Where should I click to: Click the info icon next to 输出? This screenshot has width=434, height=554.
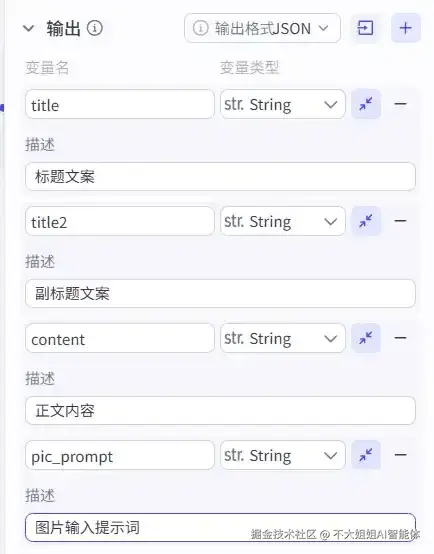click(95, 28)
